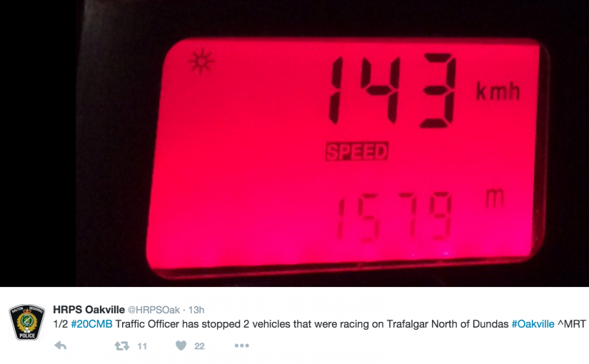Viewport: 589px width, 364px height.
Task: Click the 1579 distance reading
Action: [394, 217]
